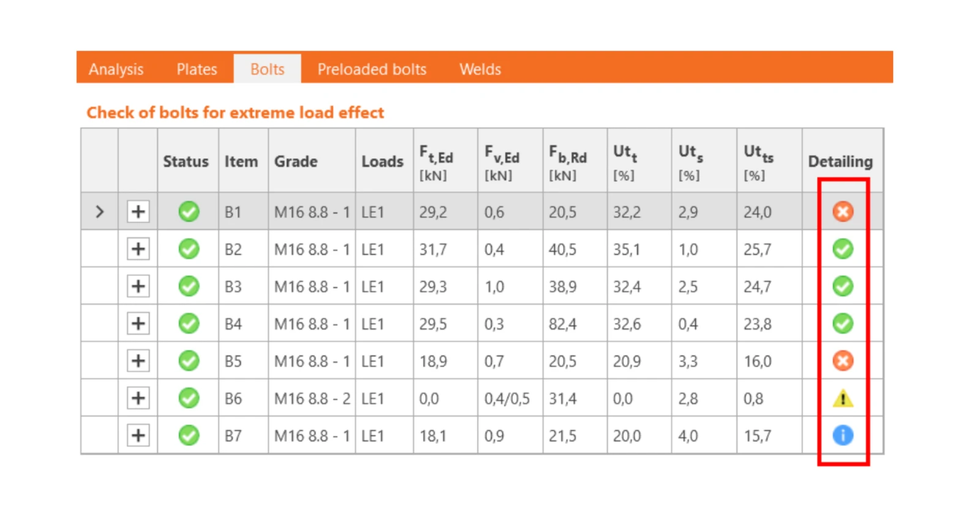Viewport: 980px width, 514px height.
Task: Expand details of bolt B7
Action: click(138, 436)
